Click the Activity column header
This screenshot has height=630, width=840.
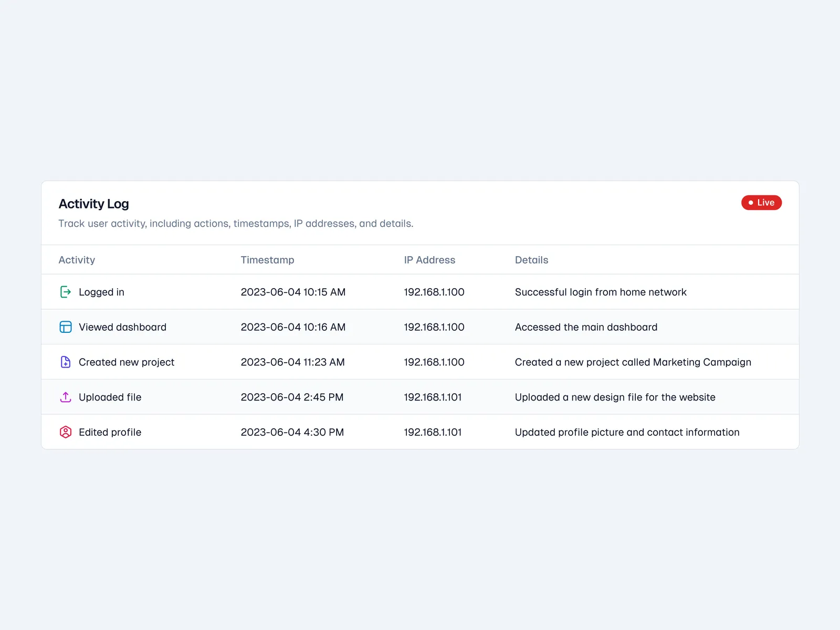(x=77, y=260)
